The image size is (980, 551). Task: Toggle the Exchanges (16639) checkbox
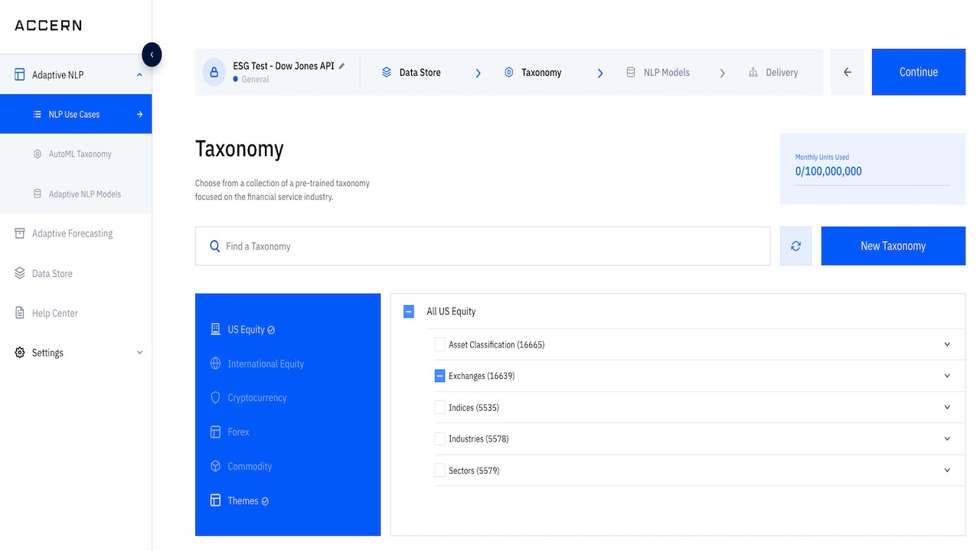pyautogui.click(x=439, y=376)
